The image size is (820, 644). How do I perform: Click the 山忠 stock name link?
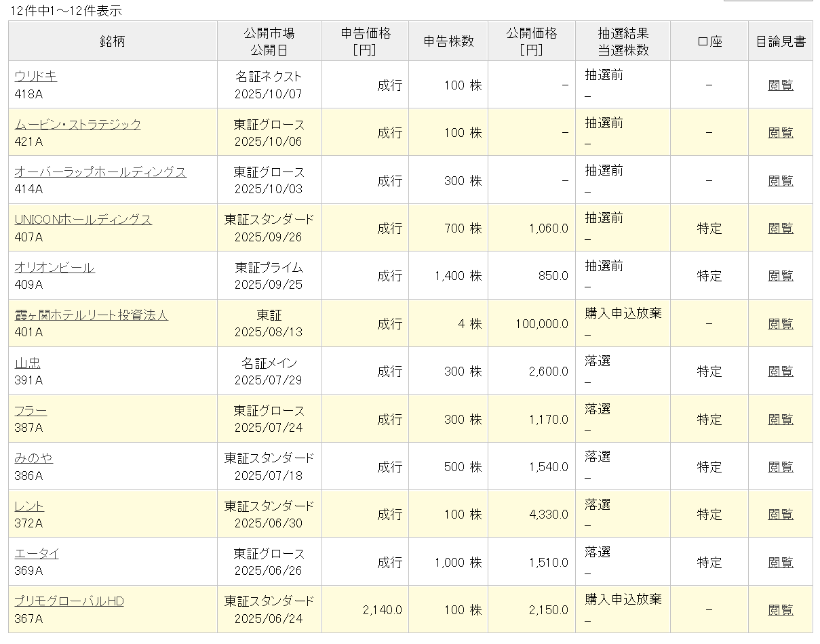click(x=27, y=363)
